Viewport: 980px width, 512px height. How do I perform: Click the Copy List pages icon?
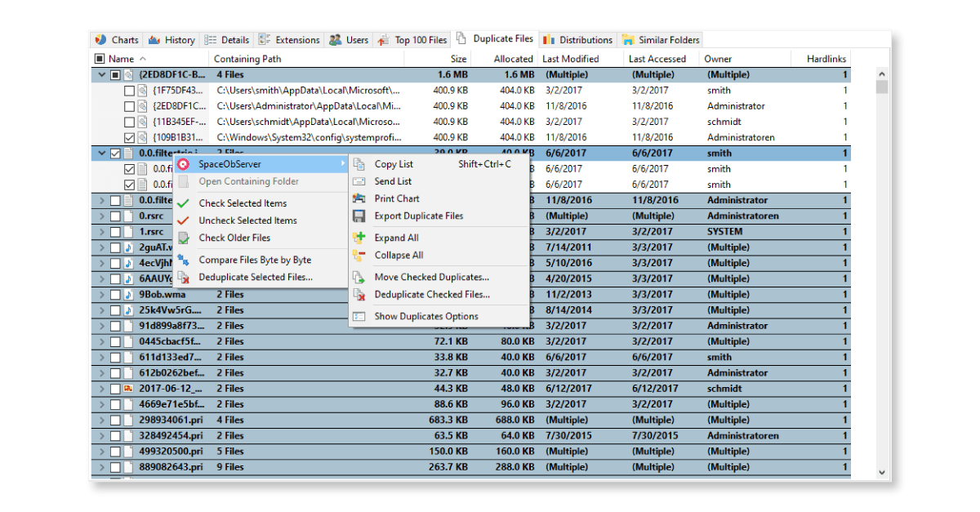pyautogui.click(x=359, y=164)
